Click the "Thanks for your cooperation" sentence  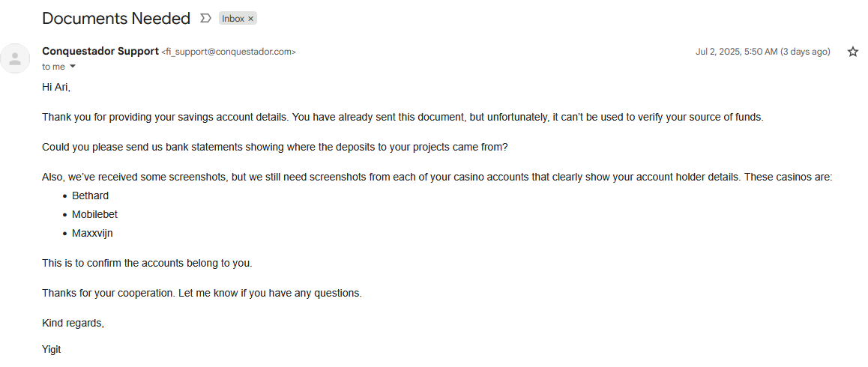tap(202, 294)
